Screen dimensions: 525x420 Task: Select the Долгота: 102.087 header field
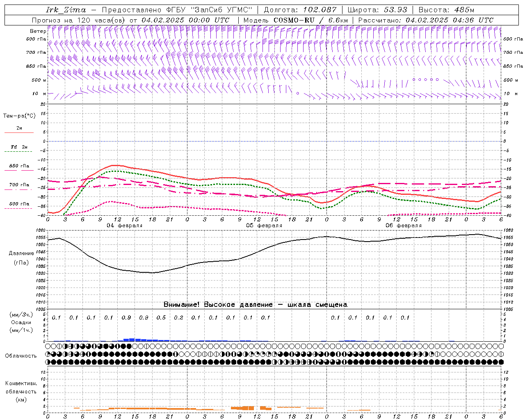pos(300,10)
